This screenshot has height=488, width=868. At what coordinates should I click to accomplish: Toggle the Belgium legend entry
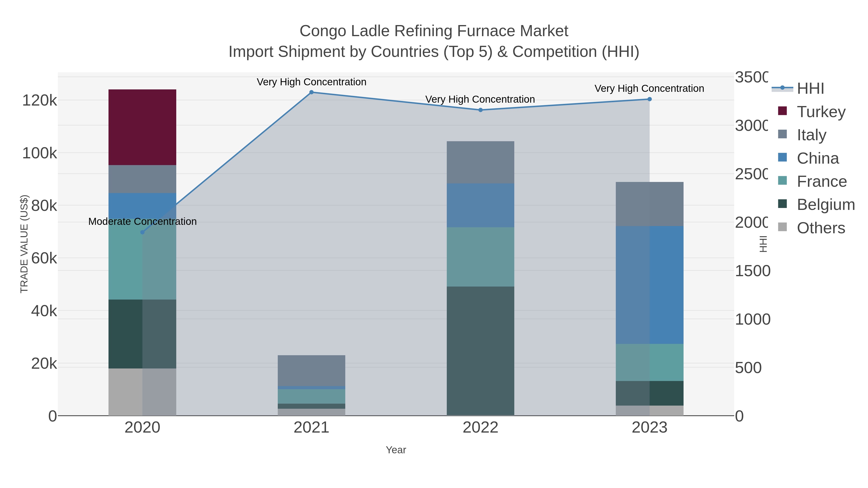click(816, 204)
